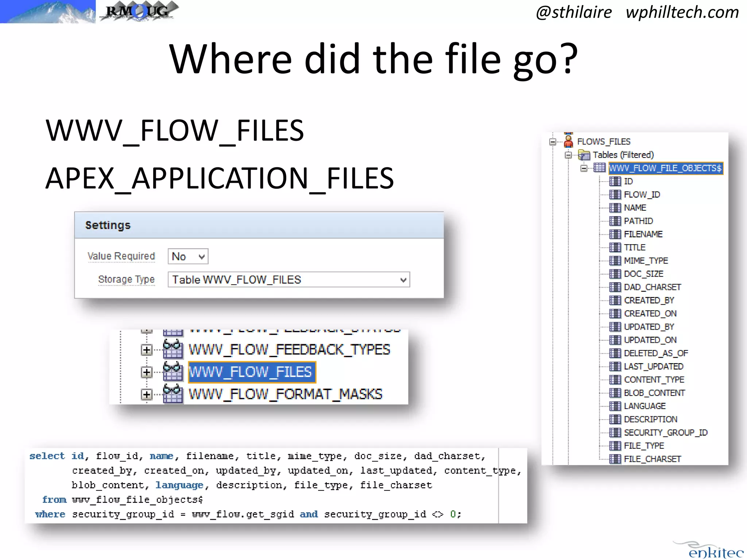Click the CREATED_ON column icon
This screenshot has width=747, height=560.
[x=615, y=314]
